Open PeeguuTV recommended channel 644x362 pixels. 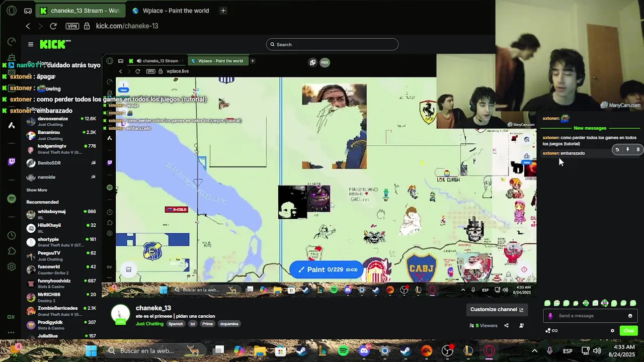[x=60, y=255]
